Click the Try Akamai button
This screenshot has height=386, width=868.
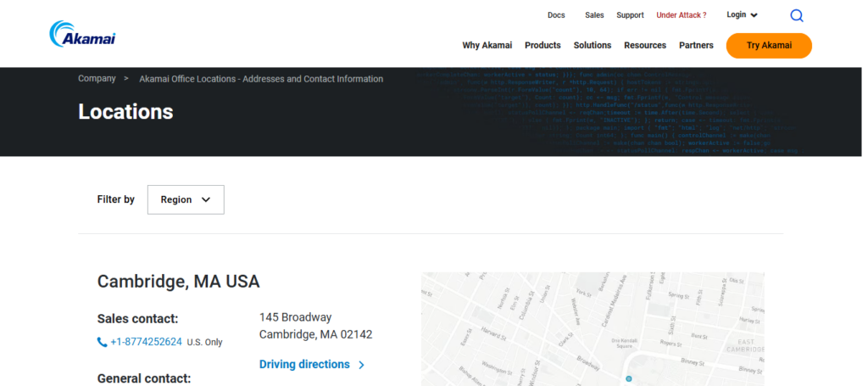tap(769, 46)
